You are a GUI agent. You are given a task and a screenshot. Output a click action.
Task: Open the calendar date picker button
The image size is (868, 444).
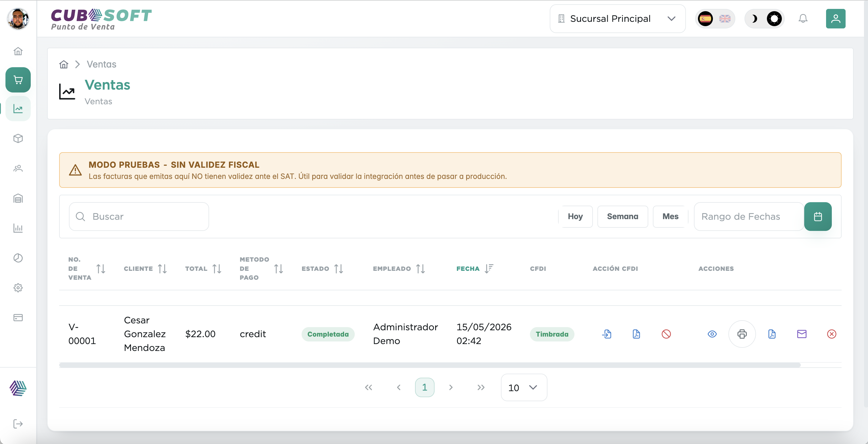click(x=817, y=216)
